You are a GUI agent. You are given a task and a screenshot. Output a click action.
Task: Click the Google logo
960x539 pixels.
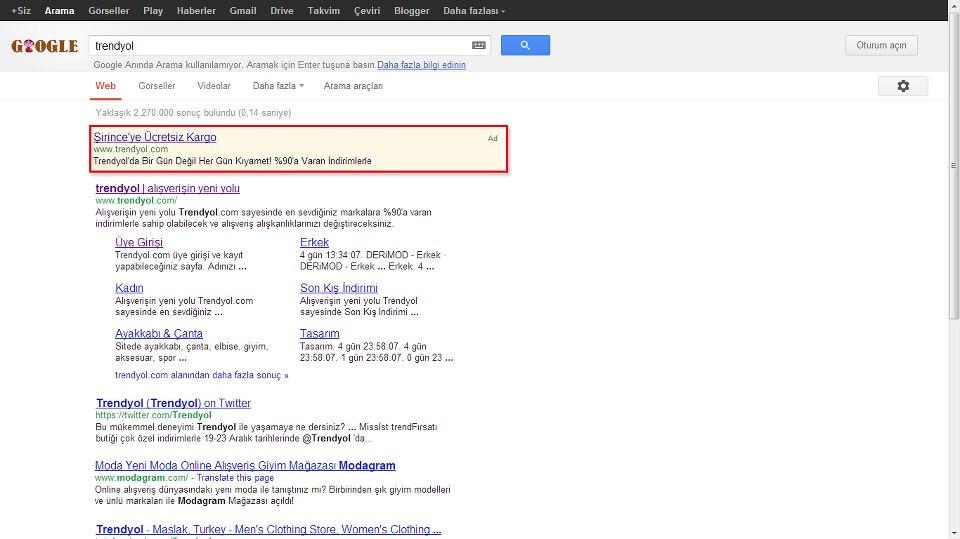(45, 46)
